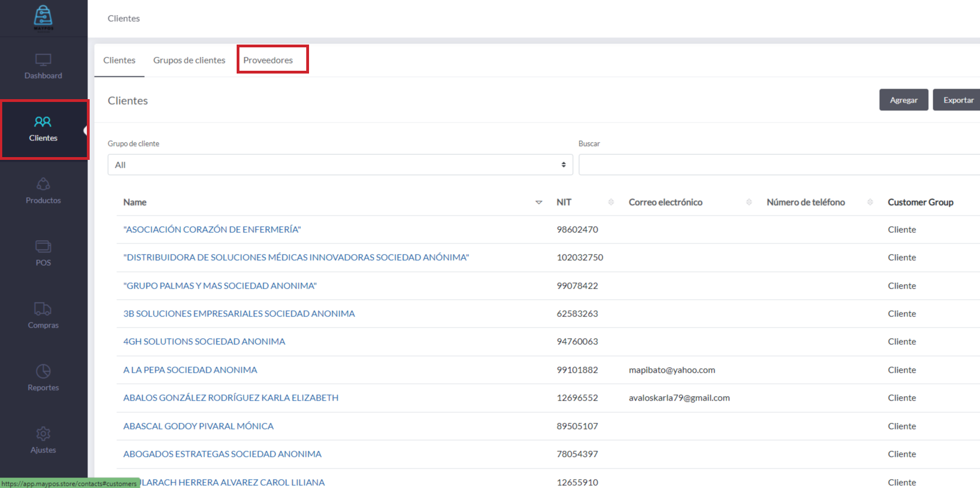Click the Maypos logo icon
980x488 pixels.
click(x=43, y=17)
